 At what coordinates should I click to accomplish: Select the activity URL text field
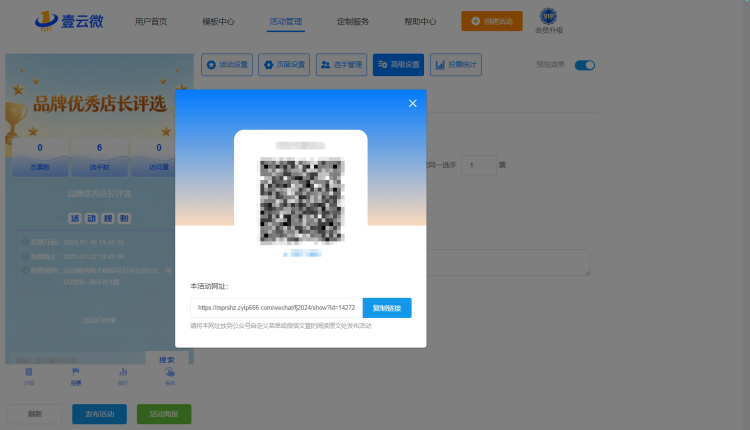pos(276,308)
